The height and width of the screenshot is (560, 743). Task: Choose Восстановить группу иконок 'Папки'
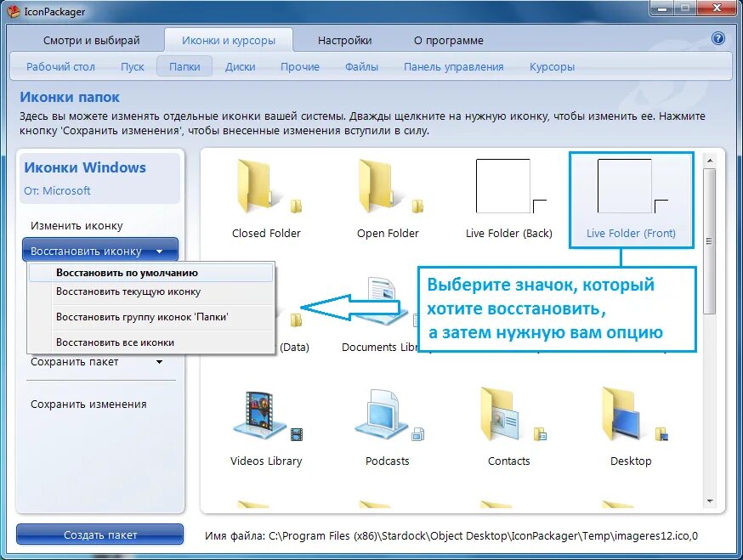[x=150, y=317]
